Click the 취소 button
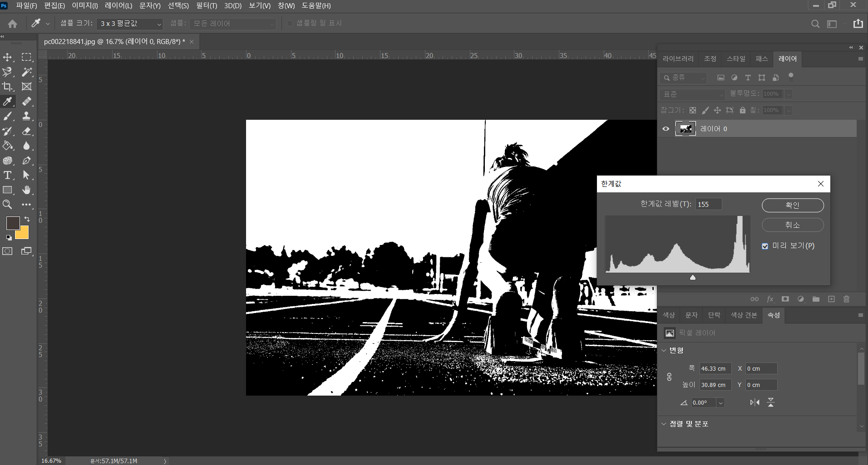The width and height of the screenshot is (868, 465). pos(792,225)
